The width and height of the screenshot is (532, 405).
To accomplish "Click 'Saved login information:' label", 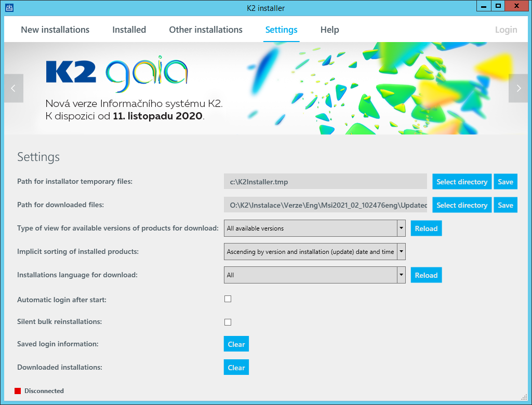I will (x=58, y=344).
